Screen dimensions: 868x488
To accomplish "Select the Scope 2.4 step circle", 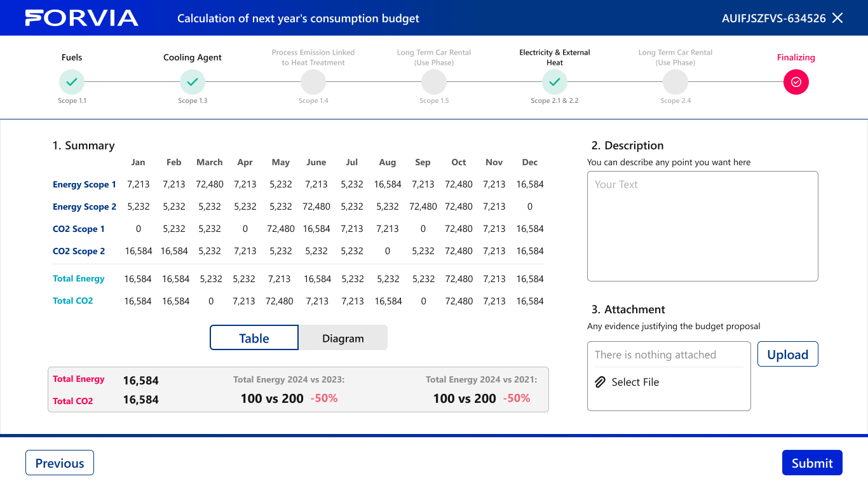I will click(675, 82).
